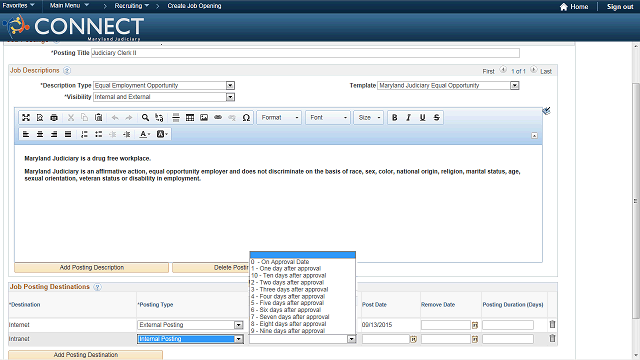
Task: Click the Home link
Action: point(574,7)
